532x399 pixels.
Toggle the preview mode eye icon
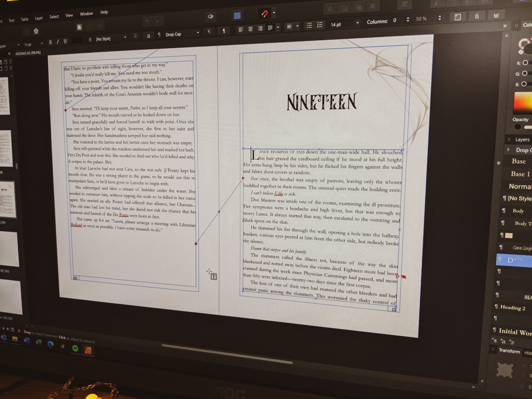click(x=211, y=17)
